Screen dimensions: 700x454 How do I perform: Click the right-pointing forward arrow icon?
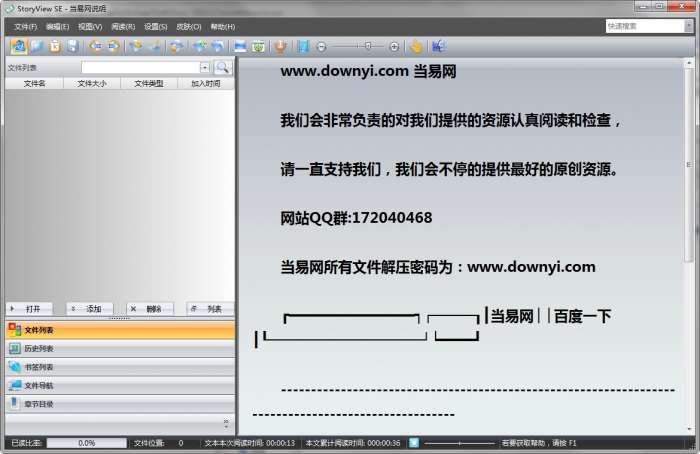[x=113, y=46]
